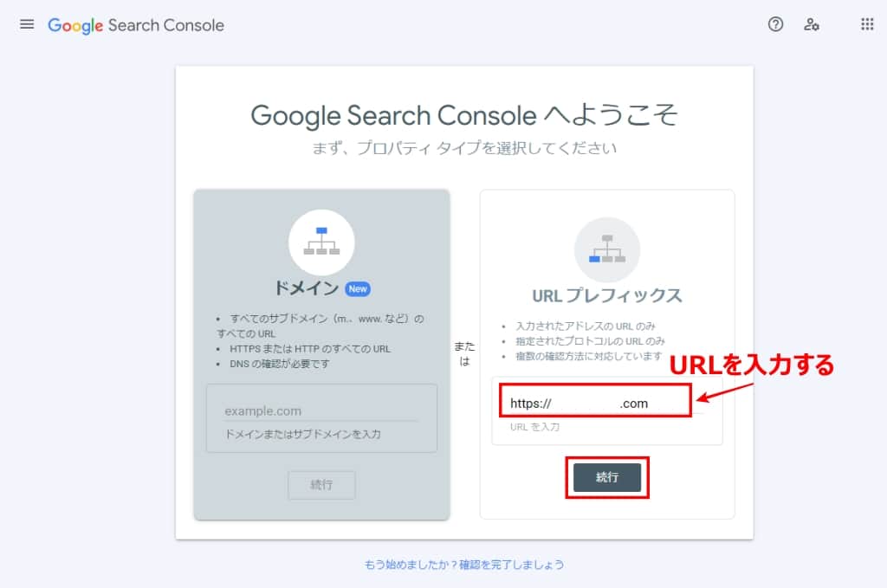Click 入力されたアドレスの URL のみ bullet
This screenshot has width=887, height=588.
(586, 326)
